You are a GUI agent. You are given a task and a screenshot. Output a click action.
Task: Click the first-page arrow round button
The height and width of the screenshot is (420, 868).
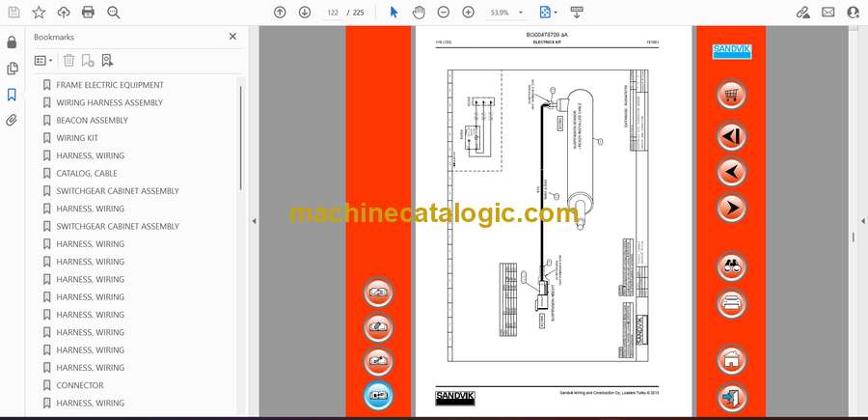pyautogui.click(x=731, y=136)
